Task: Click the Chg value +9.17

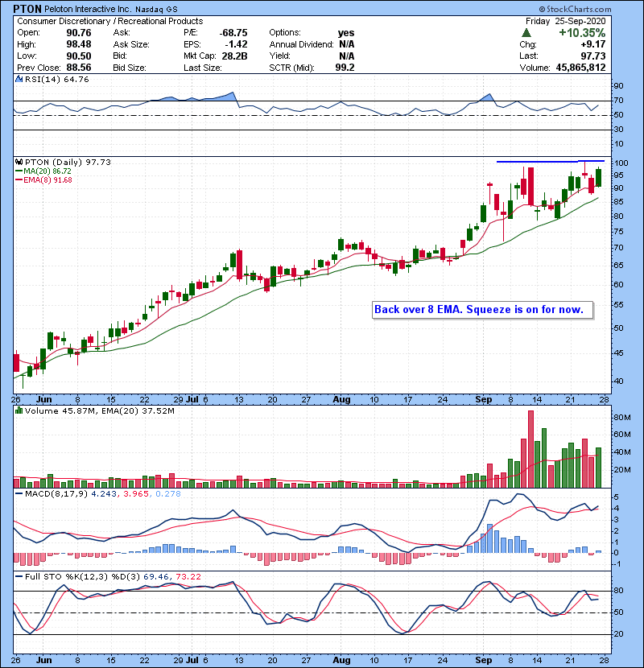Action: click(592, 44)
